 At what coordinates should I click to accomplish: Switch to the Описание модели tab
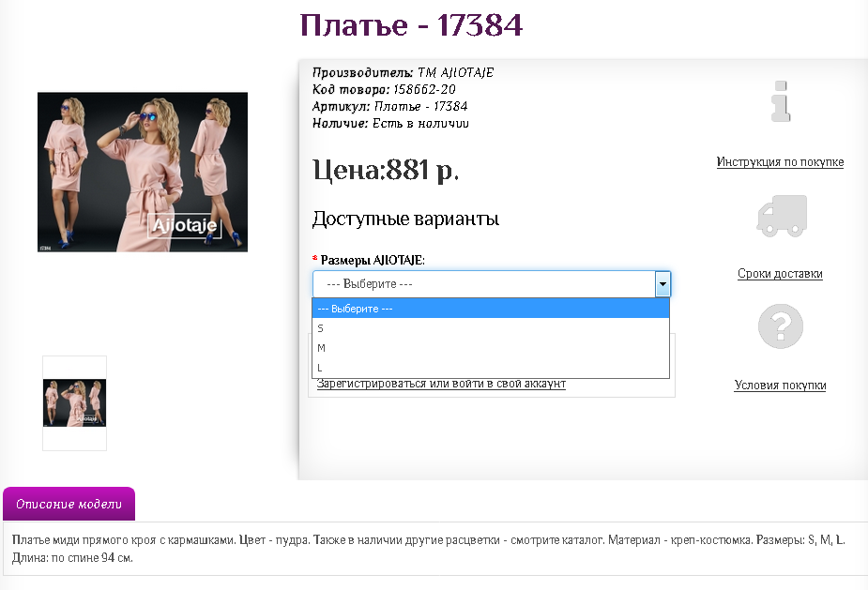click(x=69, y=504)
